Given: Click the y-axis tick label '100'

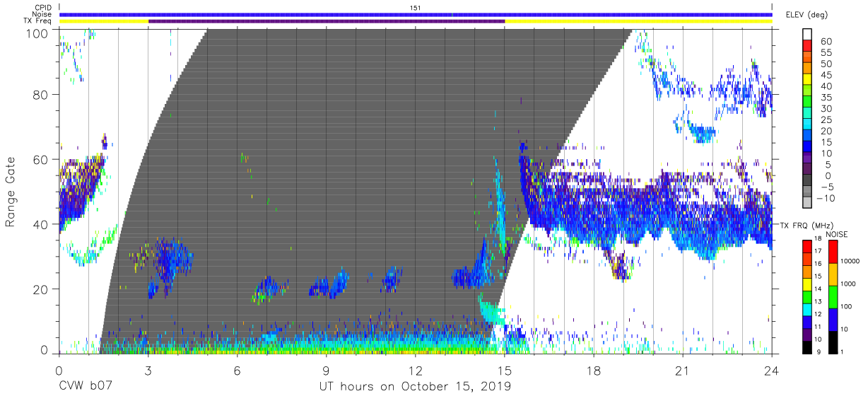Looking at the screenshot, I should (38, 33).
